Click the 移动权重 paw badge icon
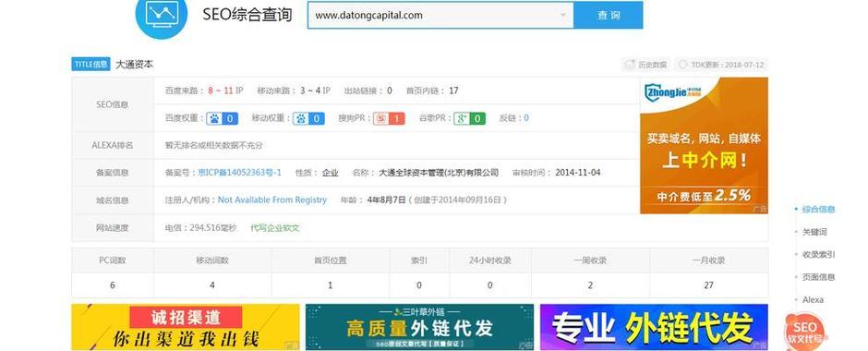The image size is (868, 351). [x=308, y=118]
